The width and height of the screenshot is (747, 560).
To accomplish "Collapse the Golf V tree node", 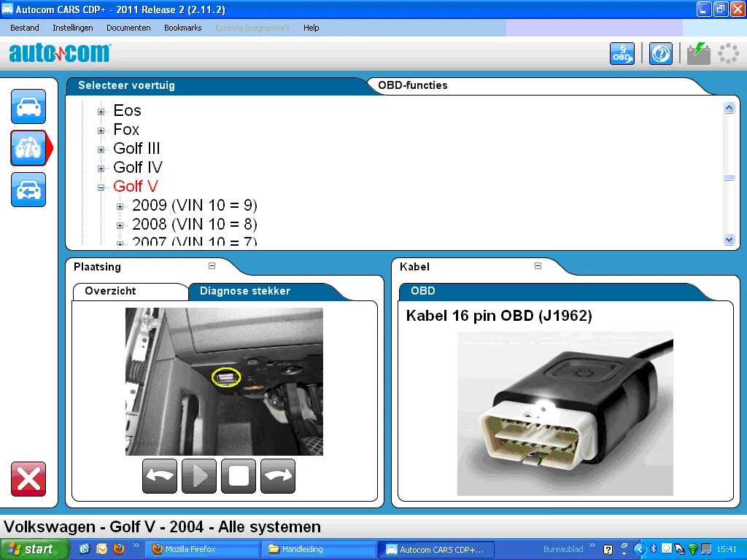I will pyautogui.click(x=101, y=187).
